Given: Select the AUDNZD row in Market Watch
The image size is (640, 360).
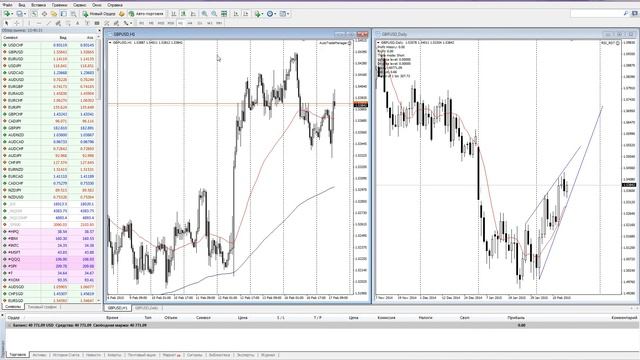Looking at the screenshot, I should [x=48, y=135].
